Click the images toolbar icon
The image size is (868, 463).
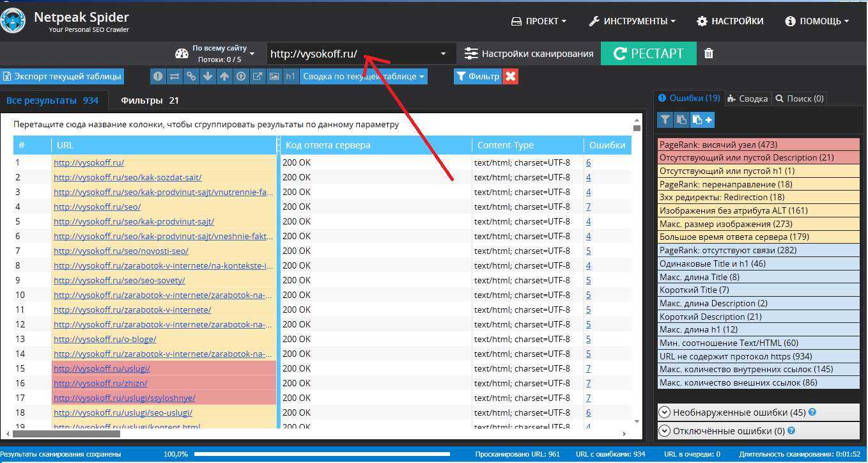[x=274, y=77]
